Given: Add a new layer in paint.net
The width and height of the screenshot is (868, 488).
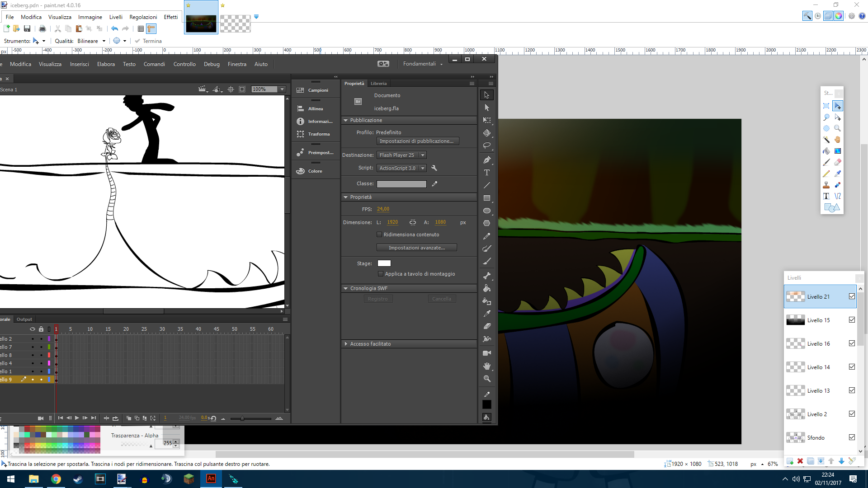Looking at the screenshot, I should [x=790, y=461].
